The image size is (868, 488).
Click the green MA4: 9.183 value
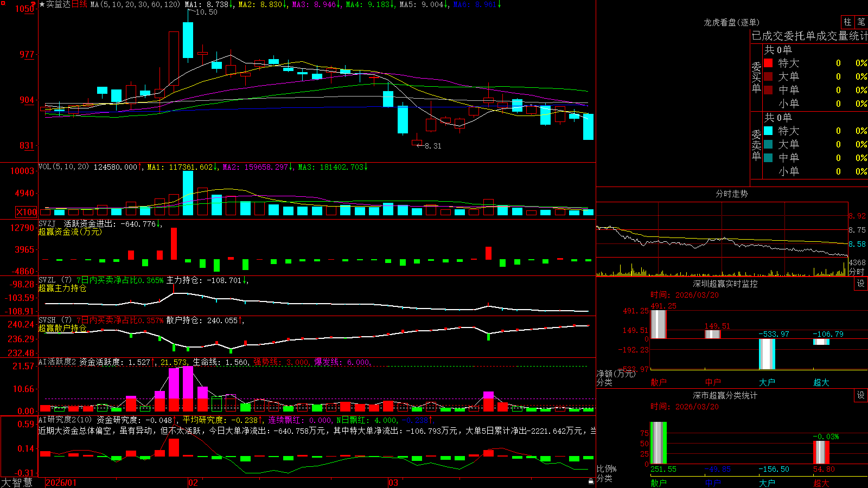click(x=371, y=4)
